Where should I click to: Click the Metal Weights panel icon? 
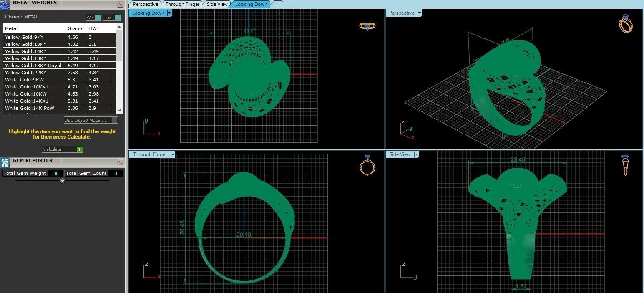pos(5,4)
